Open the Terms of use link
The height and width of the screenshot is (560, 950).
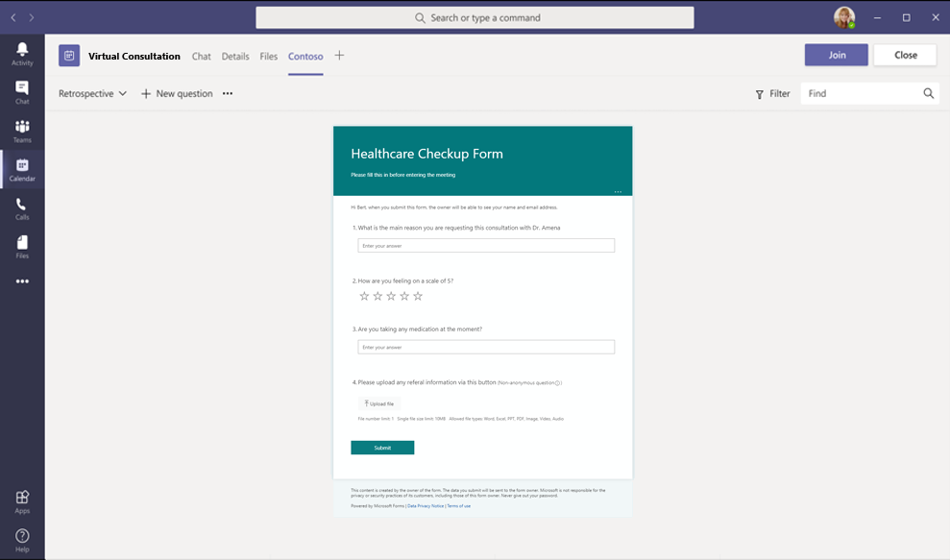(458, 506)
